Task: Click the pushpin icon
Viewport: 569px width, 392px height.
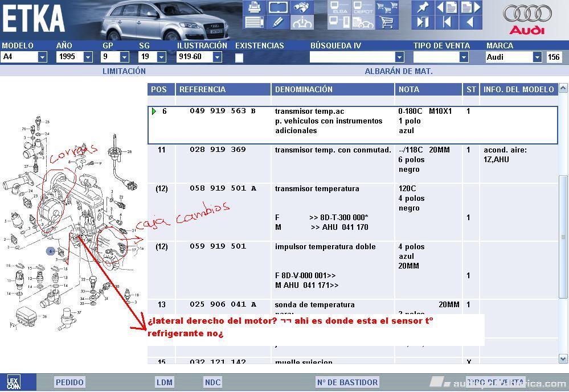Action: (423, 7)
